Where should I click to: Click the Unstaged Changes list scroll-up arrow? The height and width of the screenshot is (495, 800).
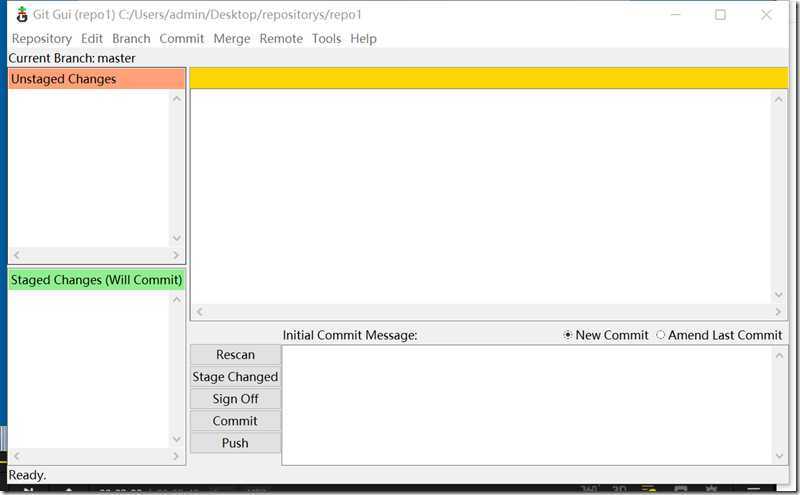[177, 98]
